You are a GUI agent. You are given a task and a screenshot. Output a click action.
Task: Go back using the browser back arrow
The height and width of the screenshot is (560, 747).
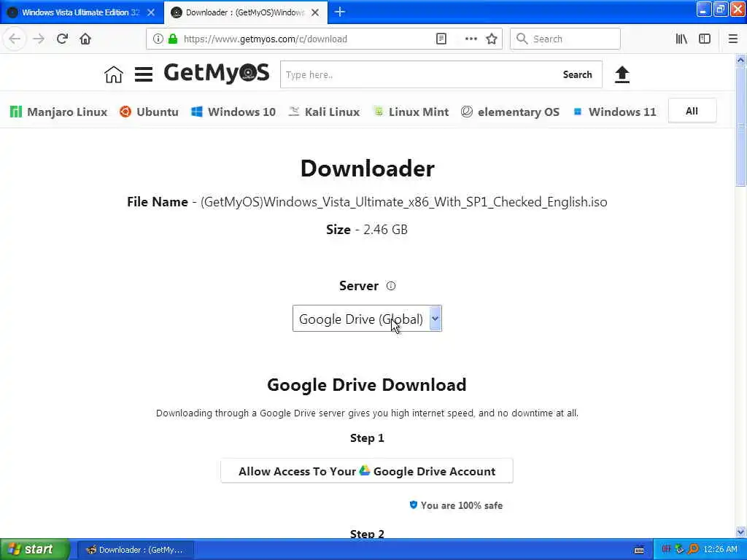click(15, 39)
